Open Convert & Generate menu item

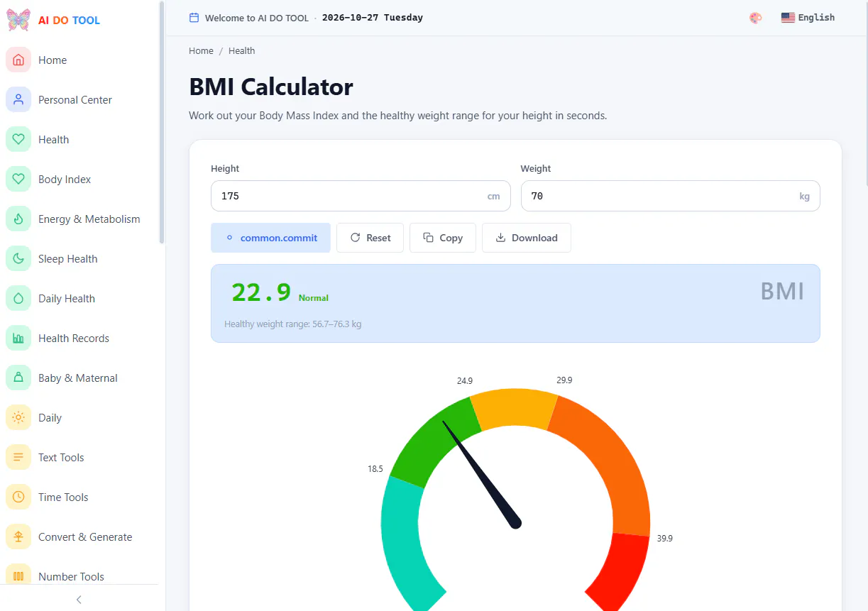click(79, 537)
